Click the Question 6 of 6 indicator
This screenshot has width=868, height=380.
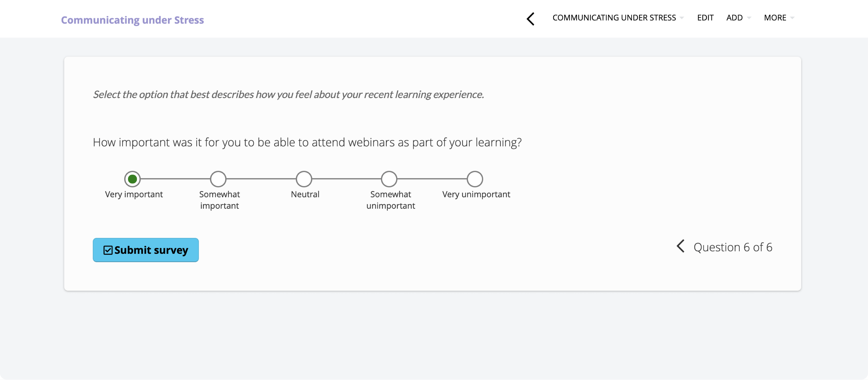(x=733, y=247)
